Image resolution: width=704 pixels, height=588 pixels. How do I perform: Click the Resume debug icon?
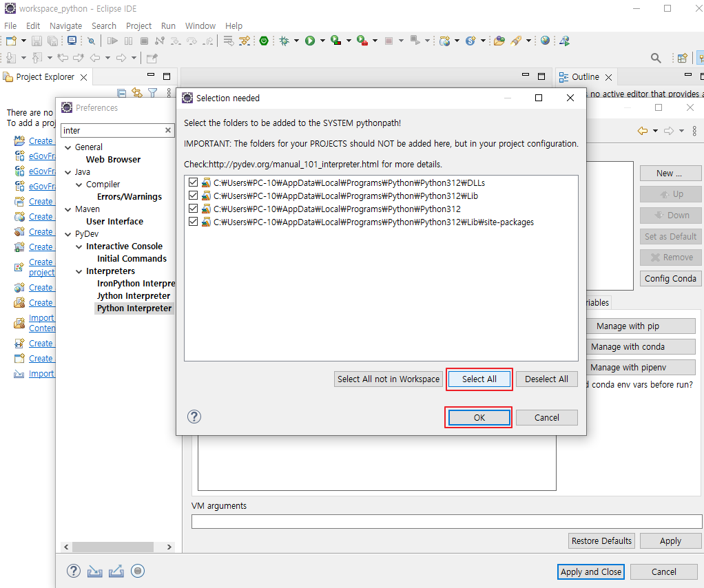[112, 41]
